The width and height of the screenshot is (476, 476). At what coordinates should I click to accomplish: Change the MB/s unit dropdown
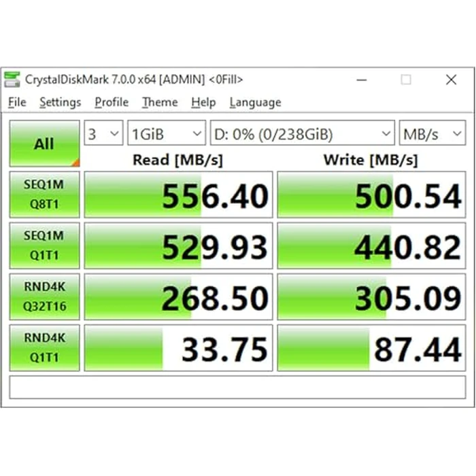click(432, 133)
